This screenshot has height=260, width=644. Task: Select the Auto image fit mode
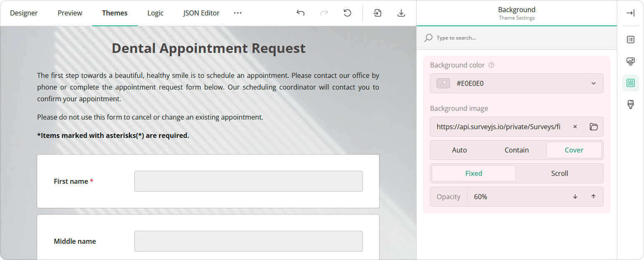[x=459, y=150]
